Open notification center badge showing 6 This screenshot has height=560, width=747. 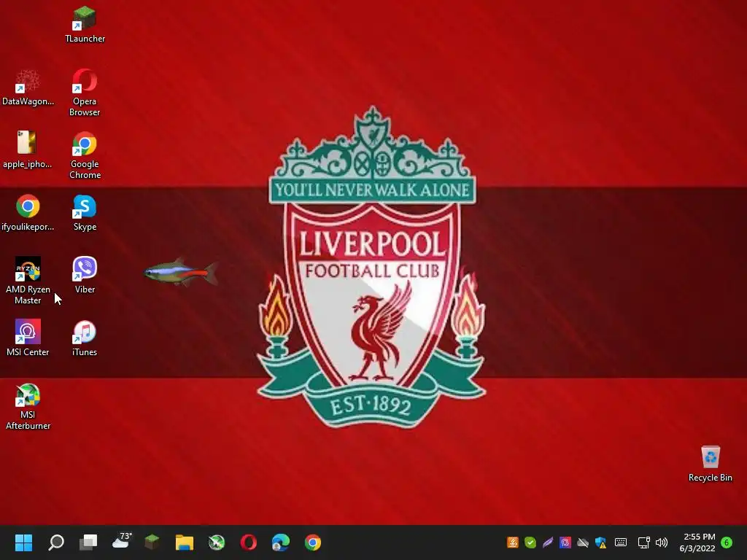point(727,542)
